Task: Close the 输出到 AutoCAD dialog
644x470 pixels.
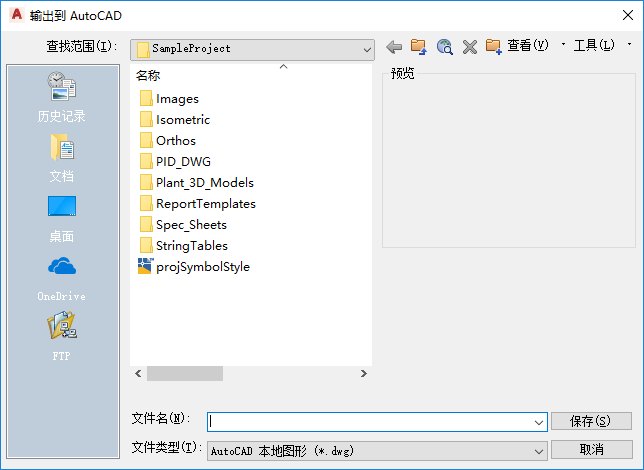Action: (628, 15)
